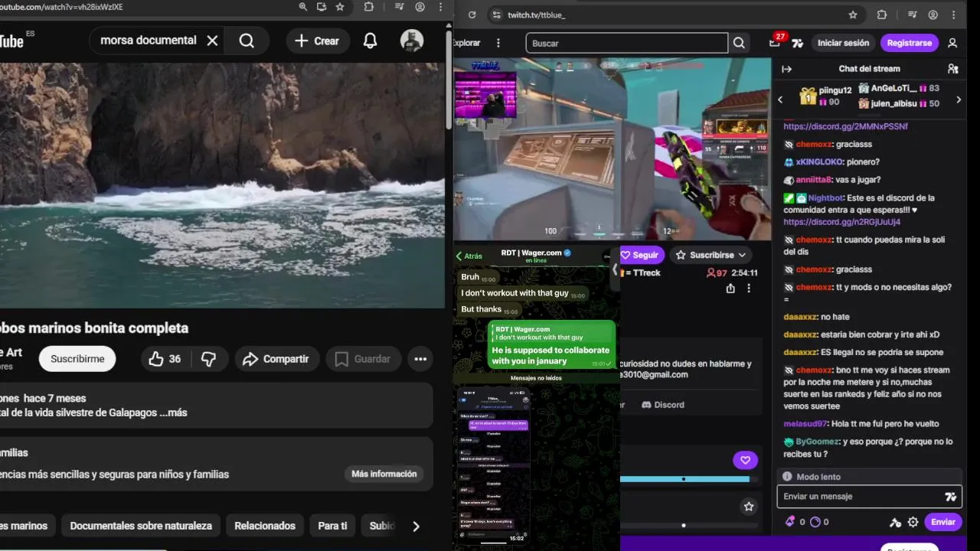Click the purple heart button in Twitch panel

point(745,460)
